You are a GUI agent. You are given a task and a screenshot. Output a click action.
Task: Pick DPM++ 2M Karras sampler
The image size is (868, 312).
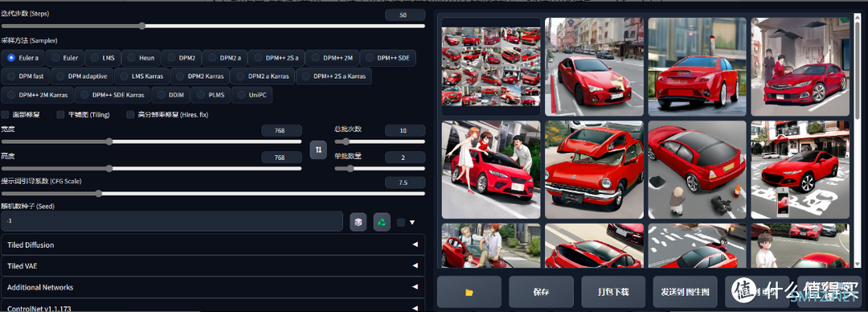pyautogui.click(x=38, y=95)
